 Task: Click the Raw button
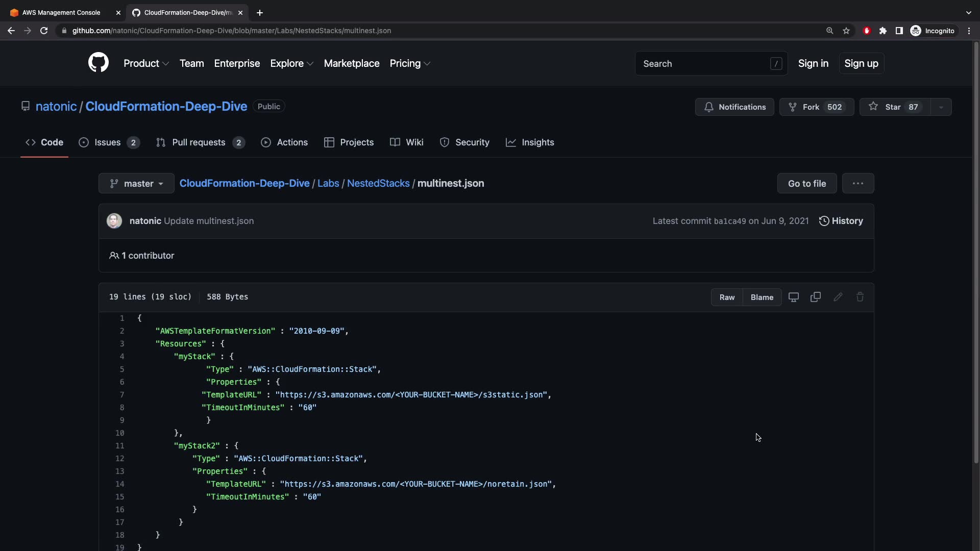click(727, 297)
